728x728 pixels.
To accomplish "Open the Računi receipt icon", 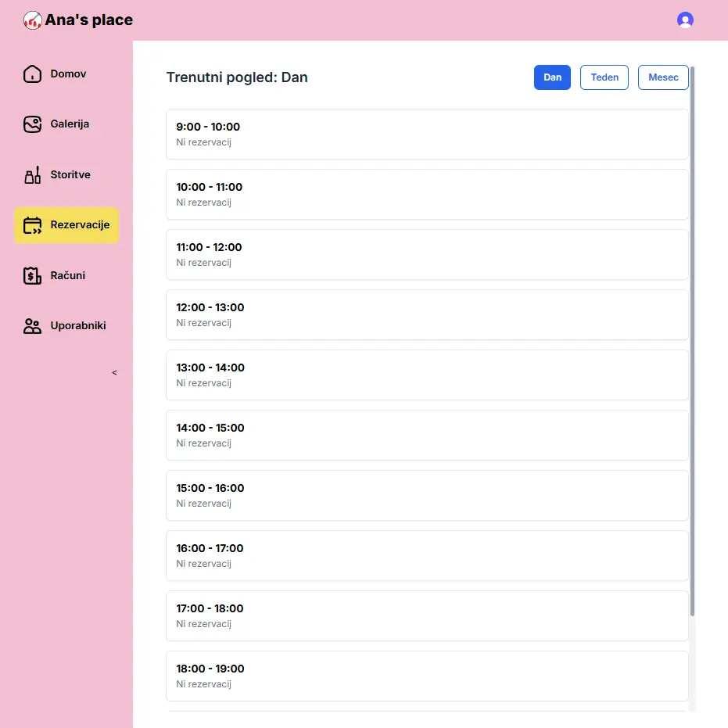I will click(x=32, y=276).
